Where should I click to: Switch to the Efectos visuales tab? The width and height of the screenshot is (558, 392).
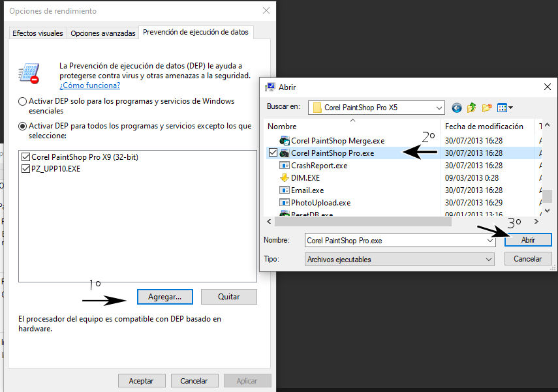[x=38, y=33]
